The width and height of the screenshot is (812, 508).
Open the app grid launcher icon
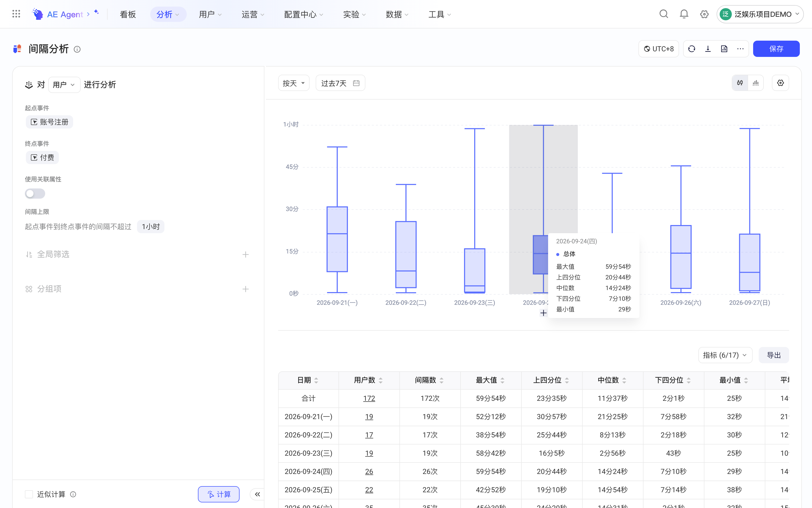coord(16,14)
